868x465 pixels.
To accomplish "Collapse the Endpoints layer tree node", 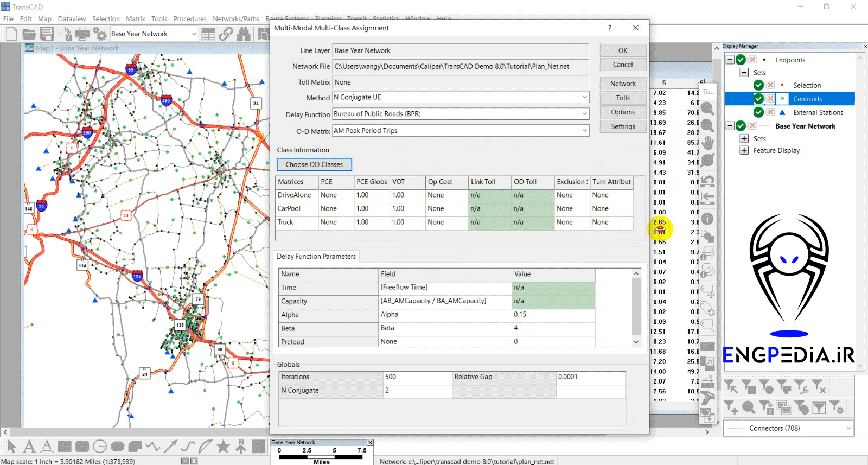I will 730,60.
